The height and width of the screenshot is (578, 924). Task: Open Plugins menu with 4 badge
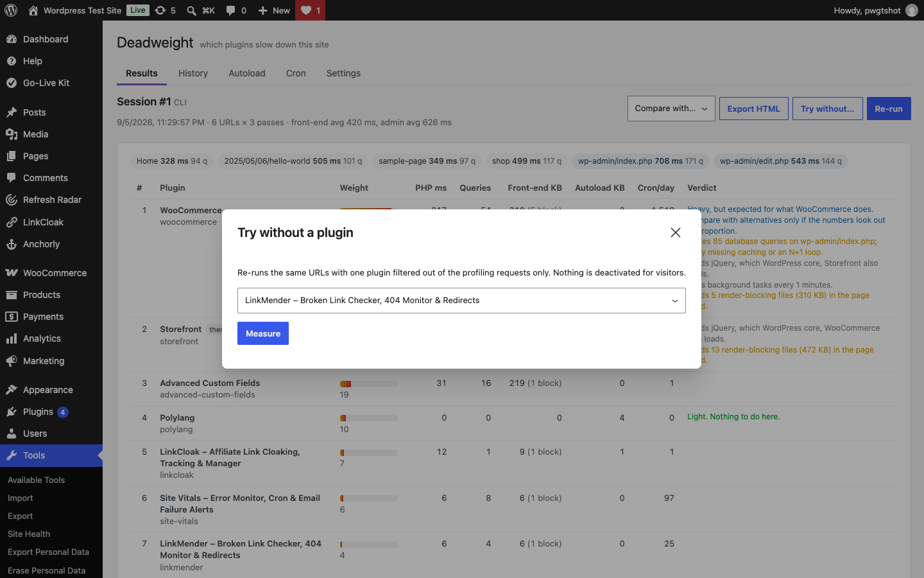(x=51, y=412)
